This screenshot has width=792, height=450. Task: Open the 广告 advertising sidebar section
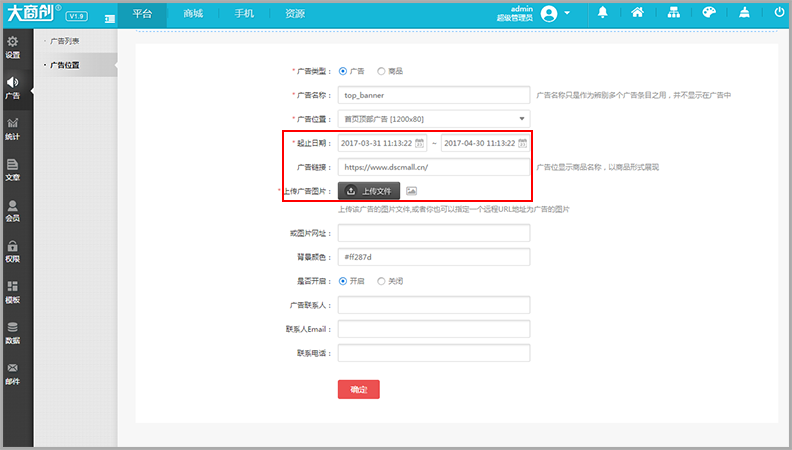point(13,88)
